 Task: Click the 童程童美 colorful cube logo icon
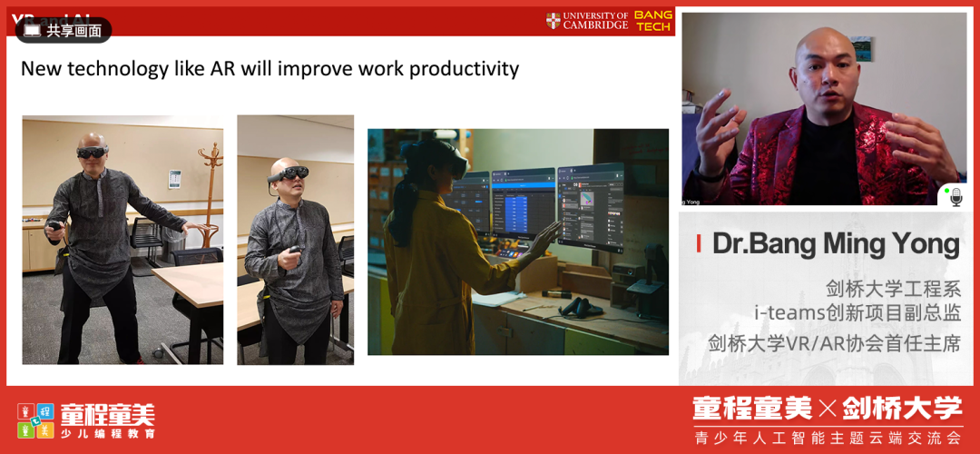pos(36,419)
